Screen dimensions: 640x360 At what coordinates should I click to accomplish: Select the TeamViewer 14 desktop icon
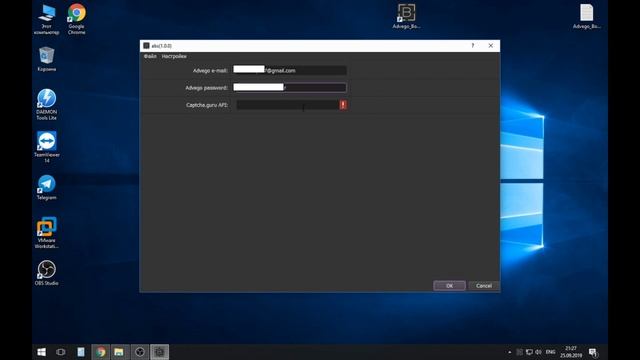[47, 147]
